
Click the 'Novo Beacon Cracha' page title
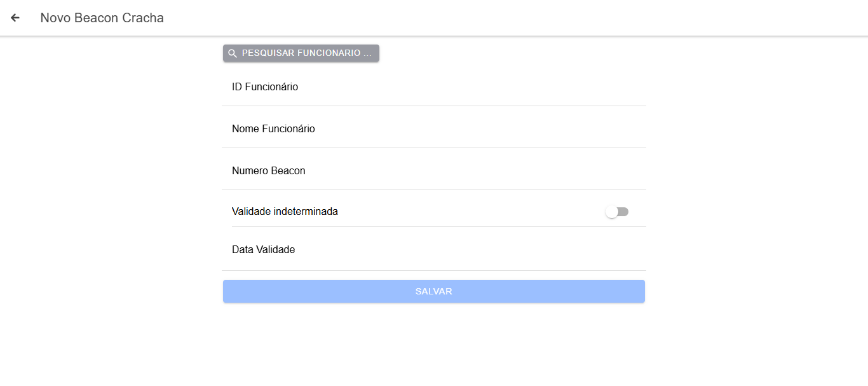[102, 18]
